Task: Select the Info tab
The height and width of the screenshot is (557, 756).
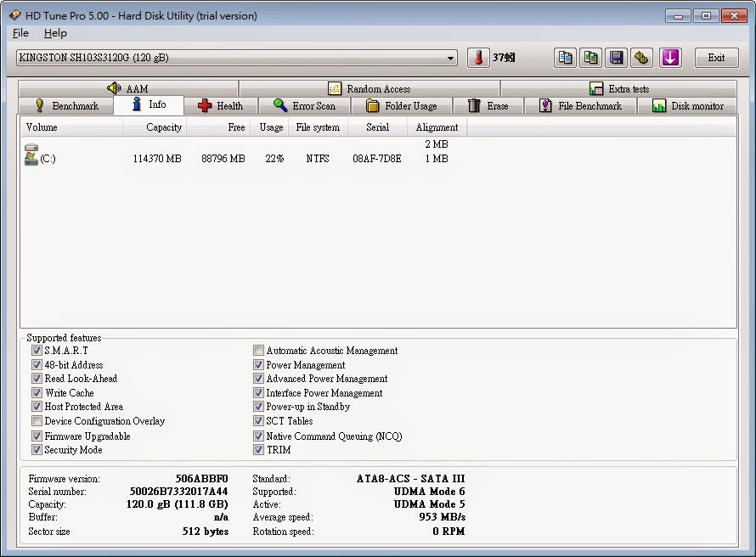Action: click(149, 104)
